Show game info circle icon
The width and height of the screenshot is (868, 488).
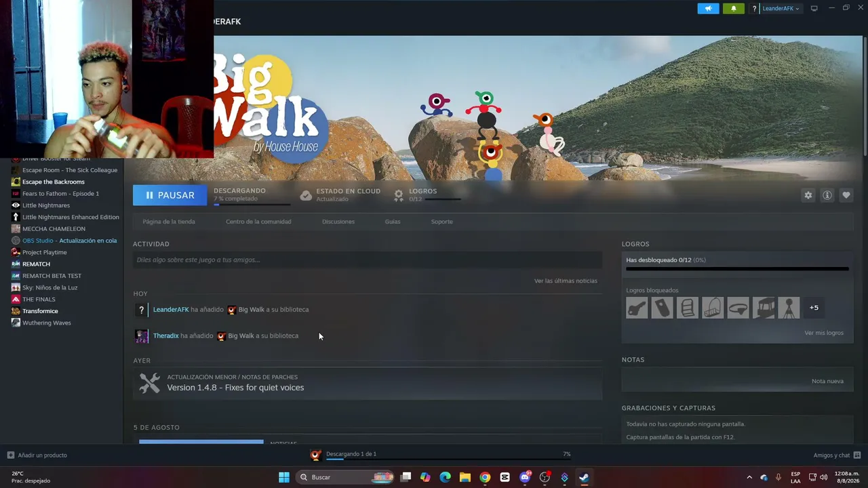827,195
